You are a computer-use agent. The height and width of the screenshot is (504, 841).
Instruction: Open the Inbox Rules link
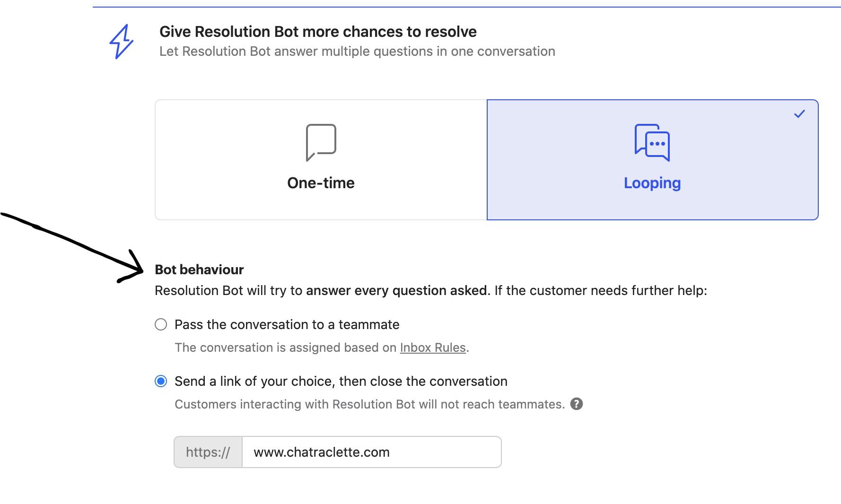pyautogui.click(x=433, y=348)
